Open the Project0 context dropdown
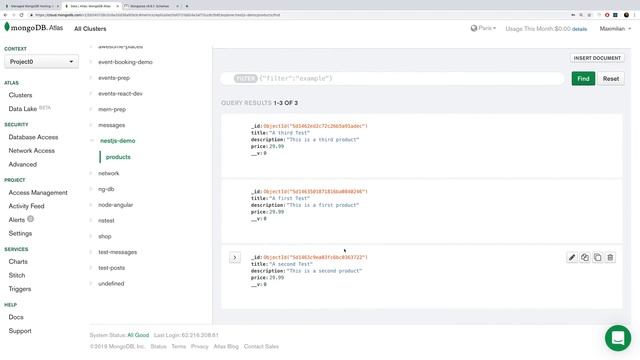640x360 pixels. (41, 62)
